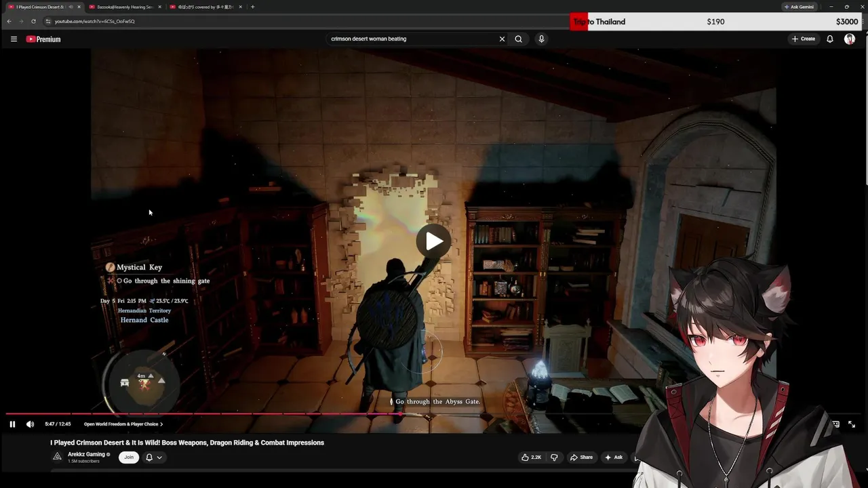The image size is (868, 488).
Task: Open the Create menu button
Action: click(803, 39)
